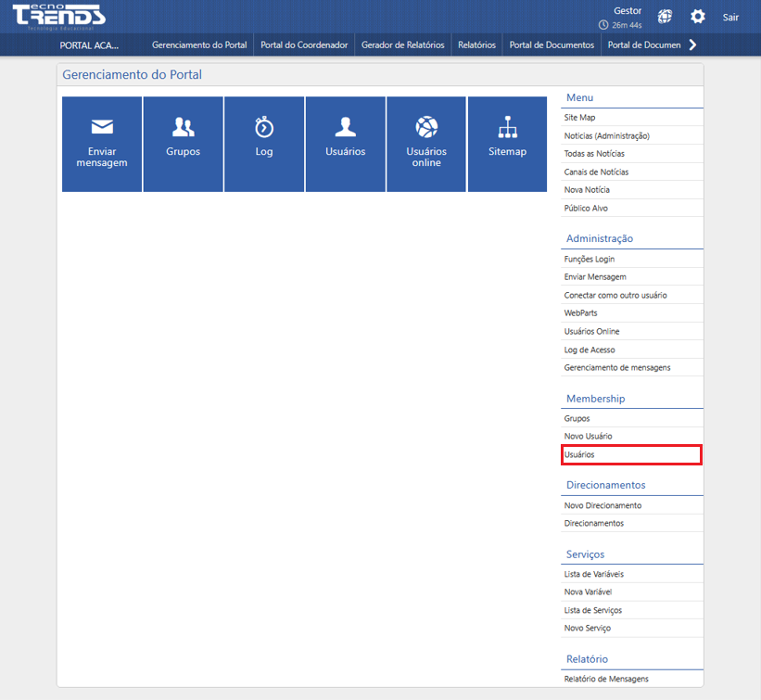
Task: Expand navigation with right chevron arrow
Action: pyautogui.click(x=692, y=45)
